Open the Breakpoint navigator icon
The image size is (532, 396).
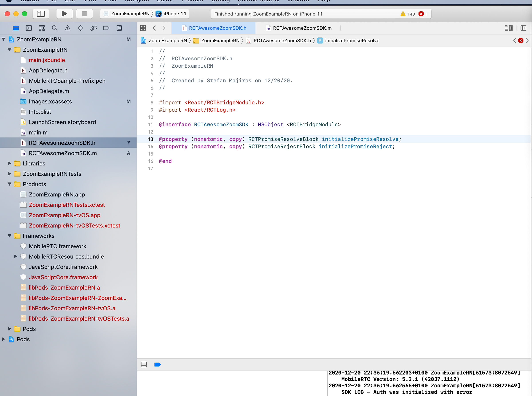click(x=106, y=28)
